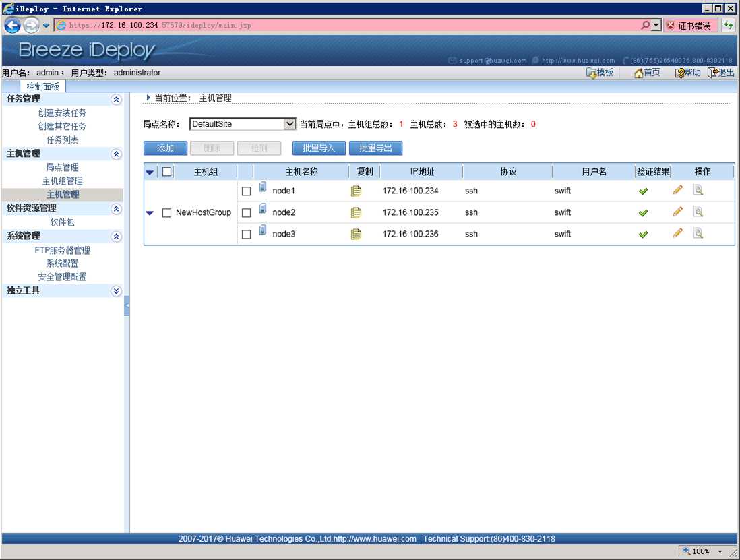Open 系统配置 menu item
Image resolution: width=740 pixels, height=560 pixels.
click(x=62, y=263)
